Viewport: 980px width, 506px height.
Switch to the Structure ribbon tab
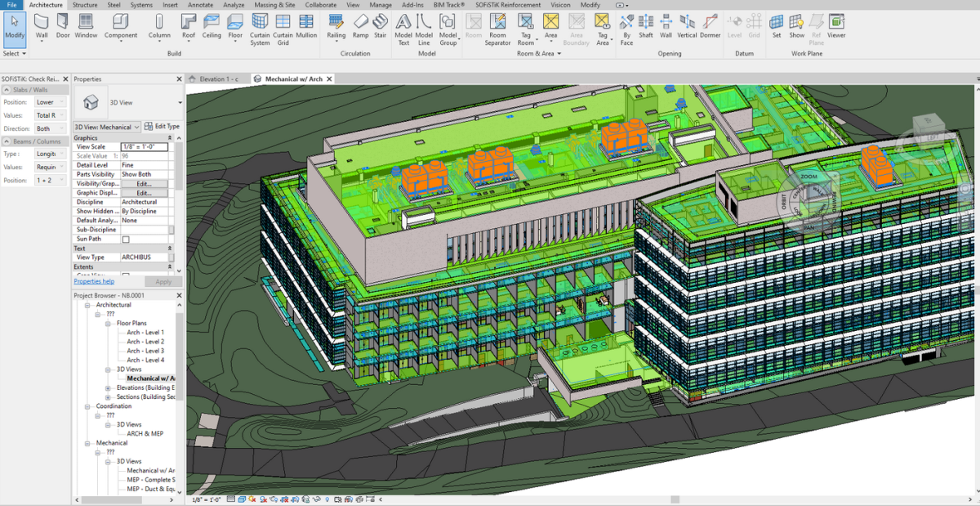tap(84, 5)
